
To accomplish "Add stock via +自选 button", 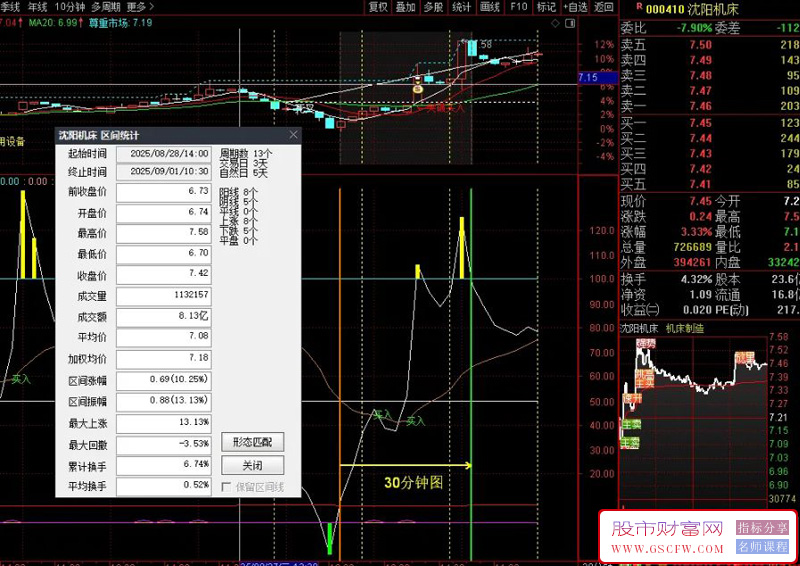I will point(576,7).
